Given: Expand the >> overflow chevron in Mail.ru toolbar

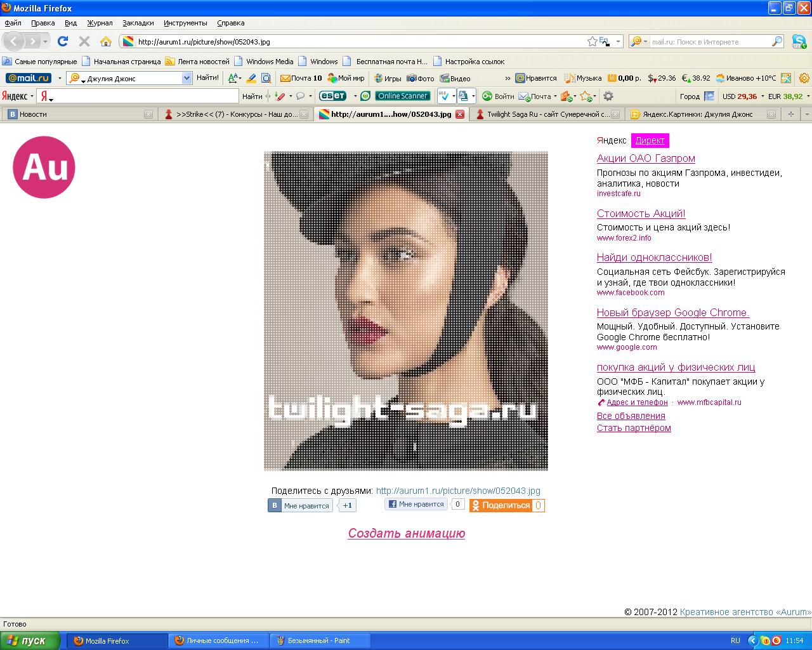Looking at the screenshot, I should [x=507, y=78].
